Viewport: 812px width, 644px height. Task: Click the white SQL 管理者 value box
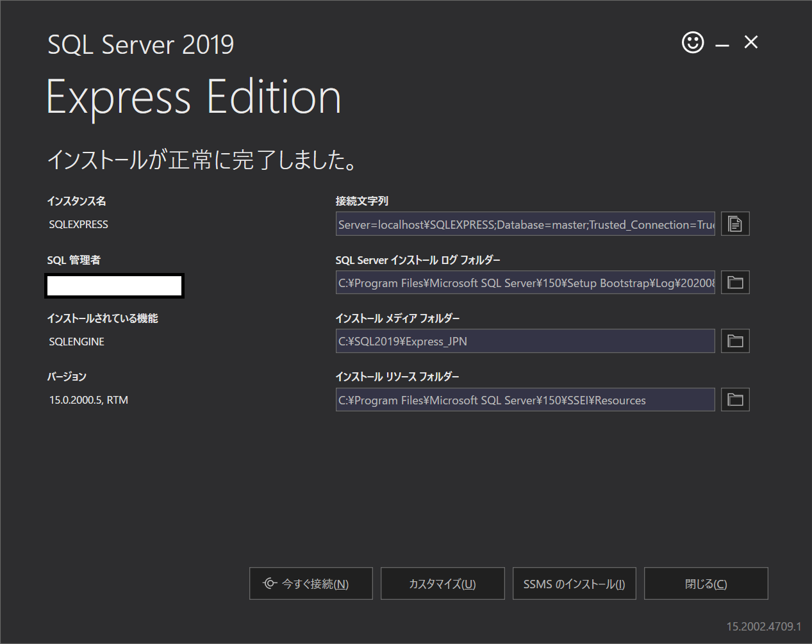tap(114, 286)
